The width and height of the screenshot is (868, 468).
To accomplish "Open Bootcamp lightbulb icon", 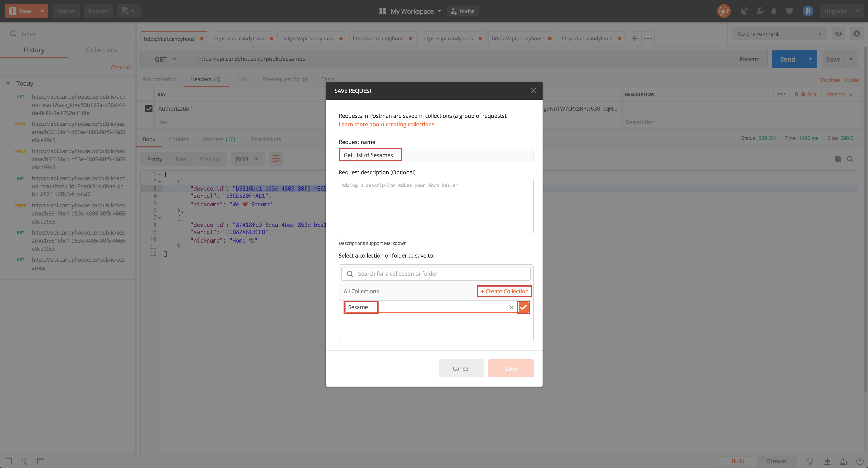I will point(810,461).
